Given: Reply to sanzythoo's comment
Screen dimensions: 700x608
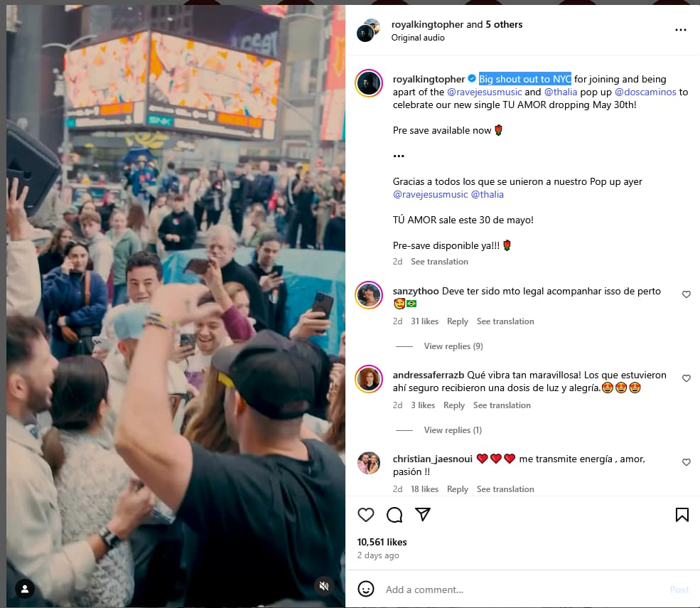Looking at the screenshot, I should tap(457, 321).
